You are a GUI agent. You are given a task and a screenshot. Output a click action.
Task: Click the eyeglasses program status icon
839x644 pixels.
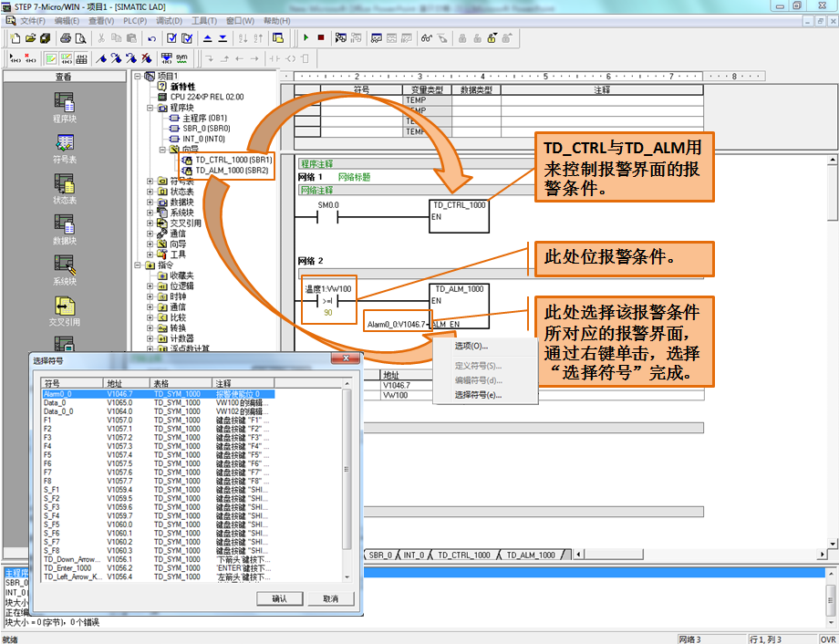coord(427,38)
